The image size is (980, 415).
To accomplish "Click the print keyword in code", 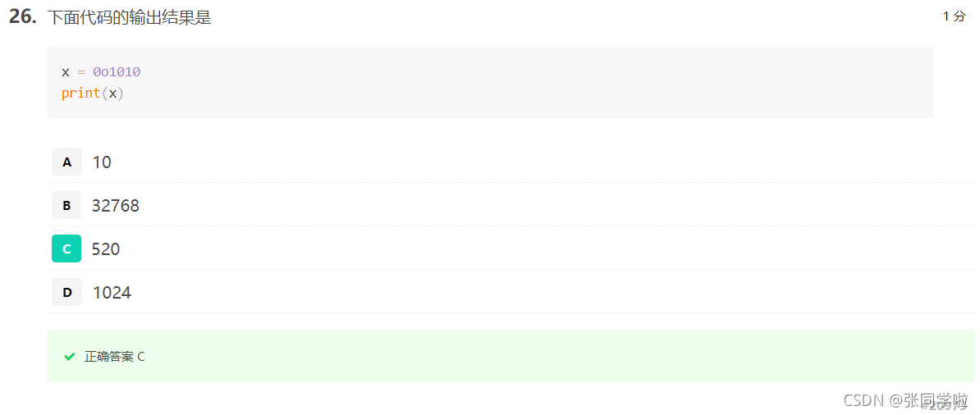I will [x=81, y=93].
